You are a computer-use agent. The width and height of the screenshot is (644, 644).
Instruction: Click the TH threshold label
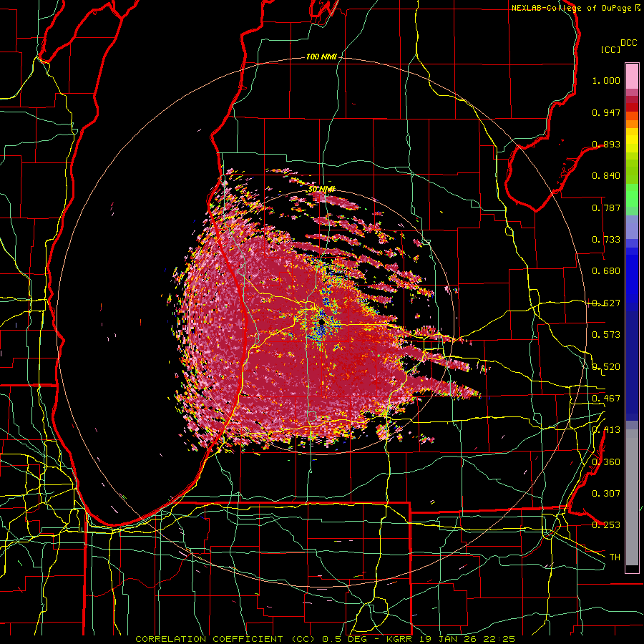(615, 557)
